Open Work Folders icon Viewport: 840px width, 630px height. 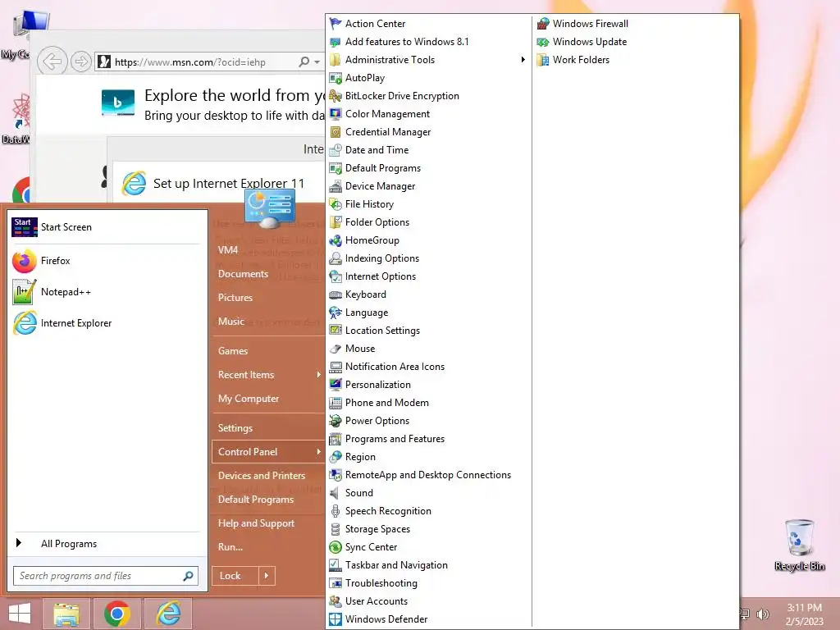pos(543,59)
